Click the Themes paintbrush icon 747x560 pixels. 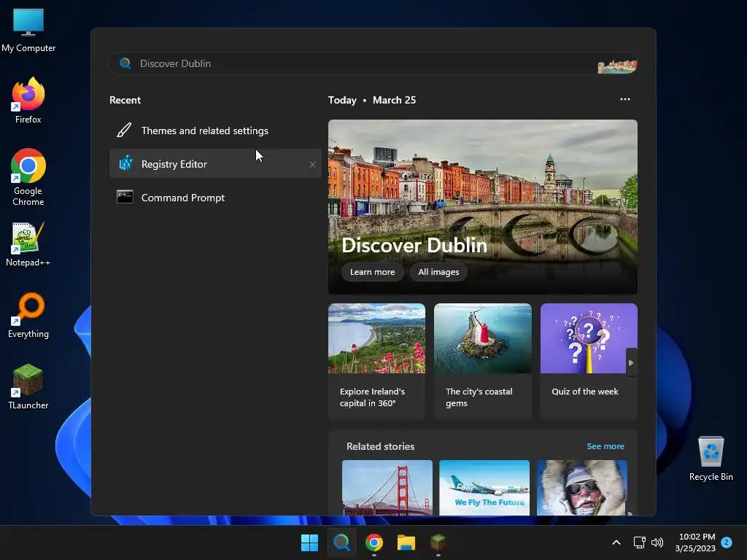[x=124, y=130]
